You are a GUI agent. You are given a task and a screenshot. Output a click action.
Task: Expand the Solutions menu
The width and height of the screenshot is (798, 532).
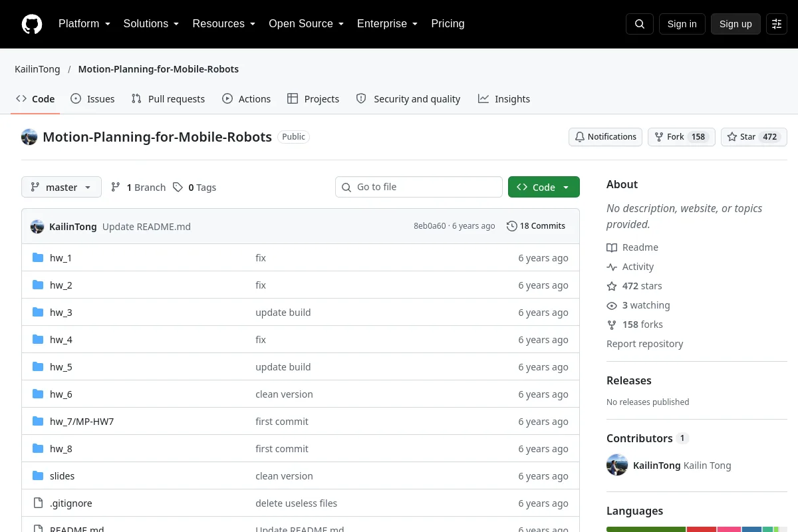(x=151, y=24)
